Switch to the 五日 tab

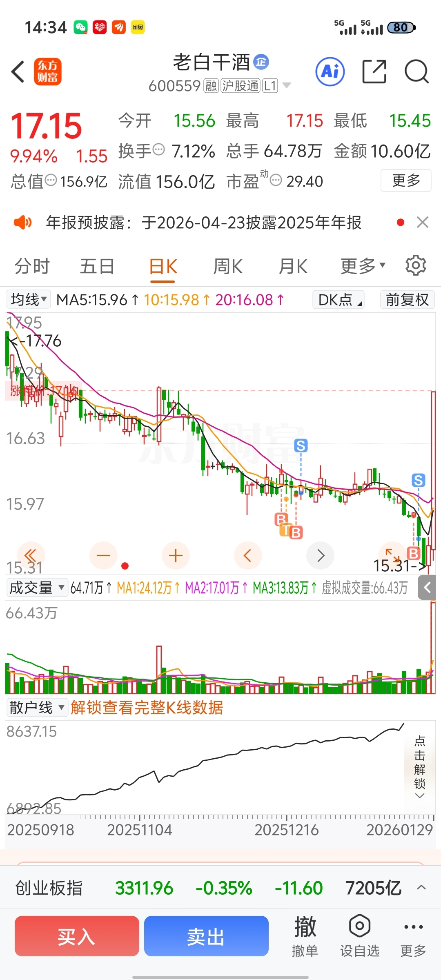(97, 266)
